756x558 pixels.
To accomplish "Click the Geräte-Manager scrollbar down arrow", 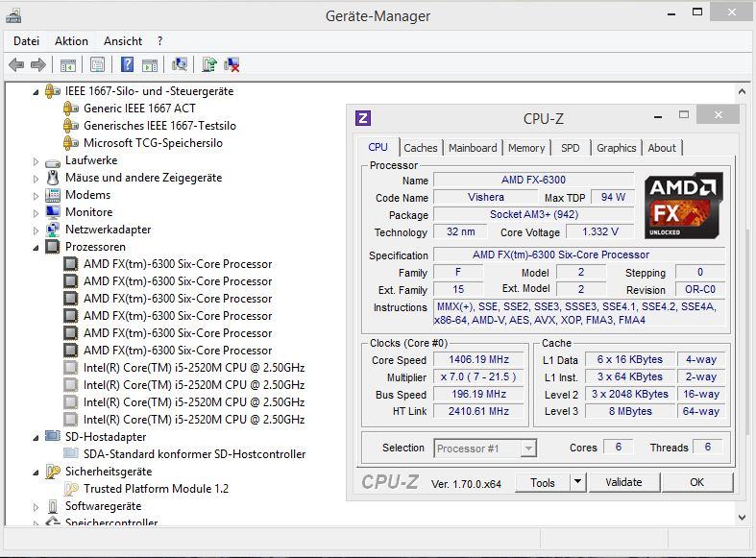I will (x=742, y=517).
